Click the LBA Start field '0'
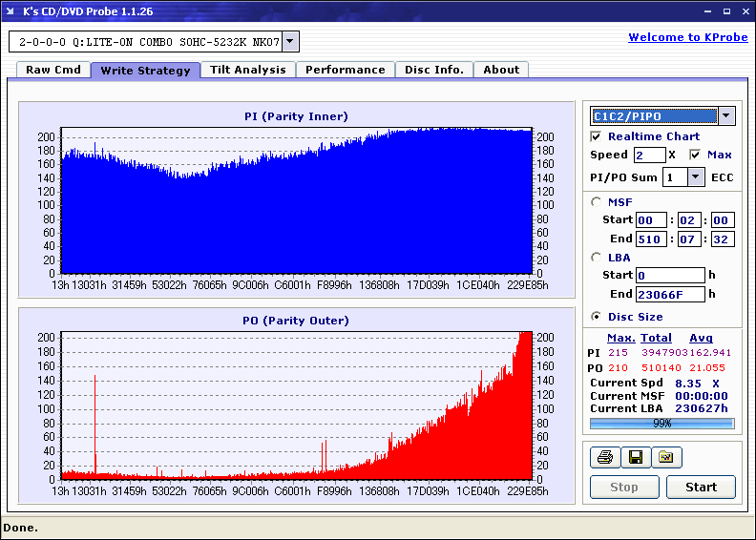 coord(670,276)
